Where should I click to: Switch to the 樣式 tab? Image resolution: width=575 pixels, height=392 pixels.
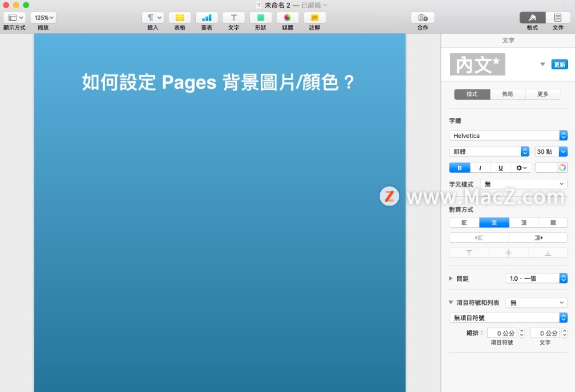tap(472, 94)
